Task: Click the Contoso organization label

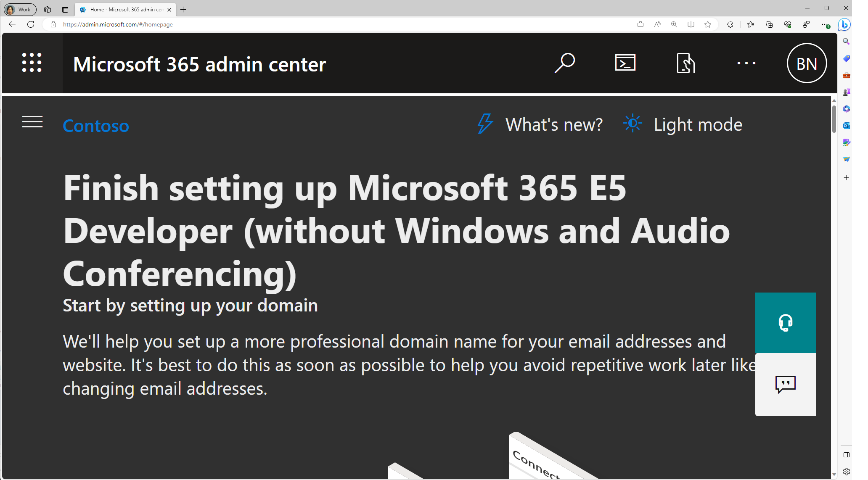Action: pyautogui.click(x=96, y=125)
